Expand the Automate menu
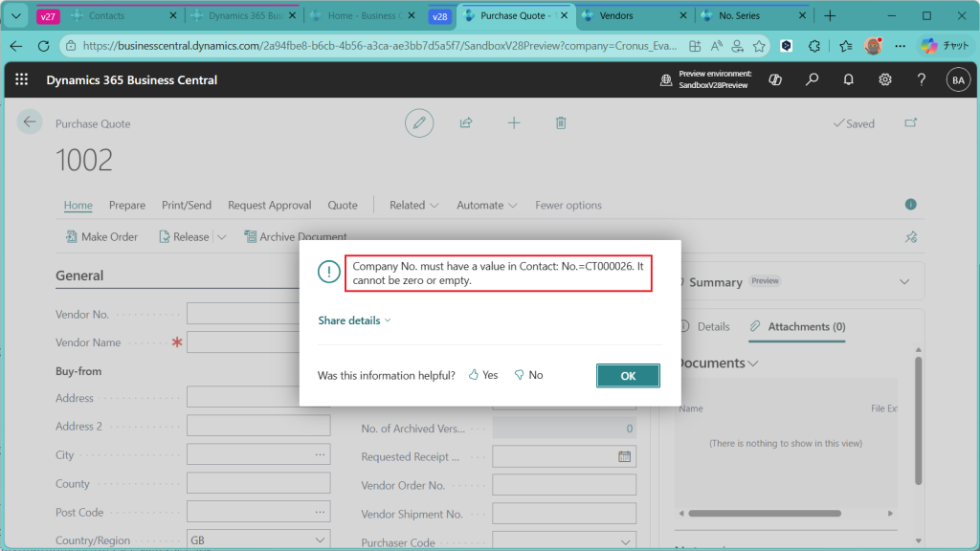Image resolution: width=980 pixels, height=551 pixels. (x=487, y=205)
